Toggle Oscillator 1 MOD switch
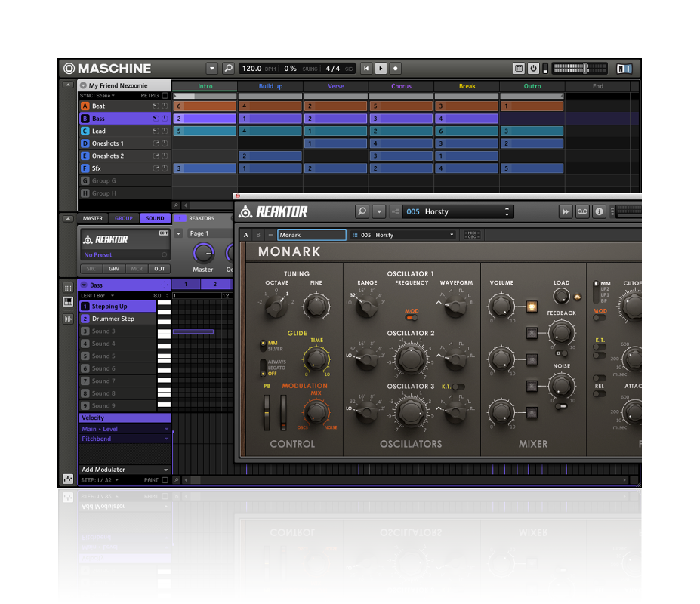This screenshot has width=700, height=604. click(412, 318)
